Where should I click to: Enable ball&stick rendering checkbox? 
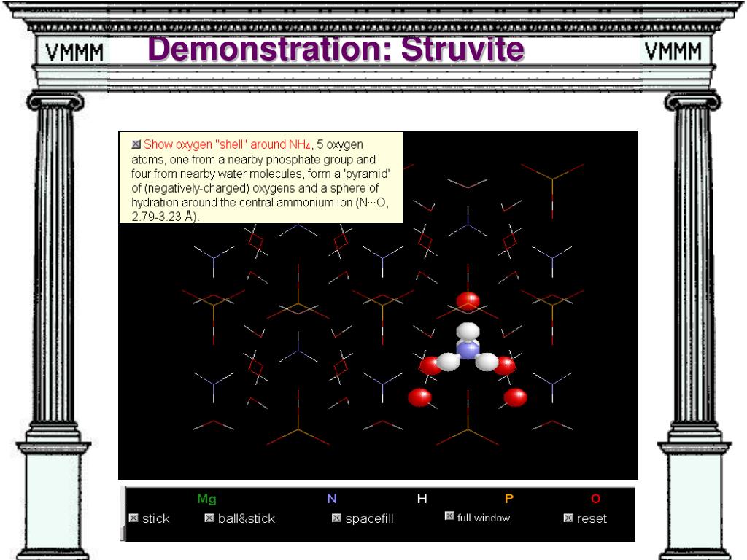[209, 518]
